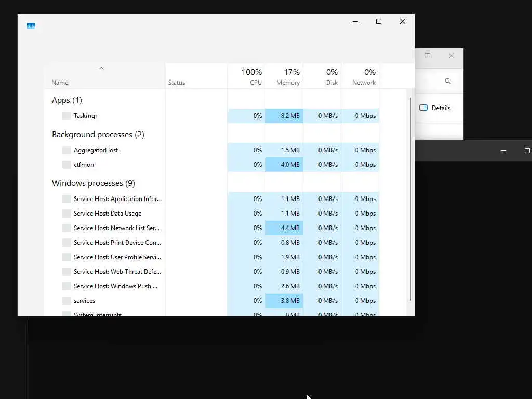
Task: Click Details button in the background window
Action: coord(435,108)
